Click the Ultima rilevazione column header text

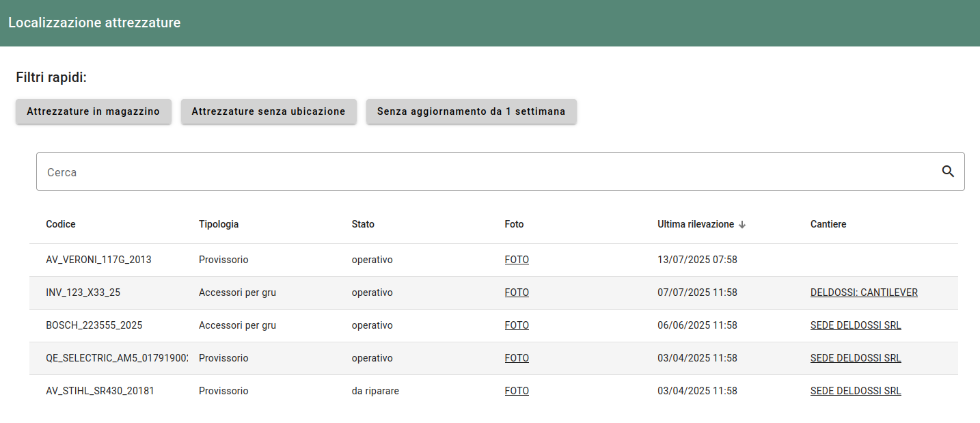(695, 224)
